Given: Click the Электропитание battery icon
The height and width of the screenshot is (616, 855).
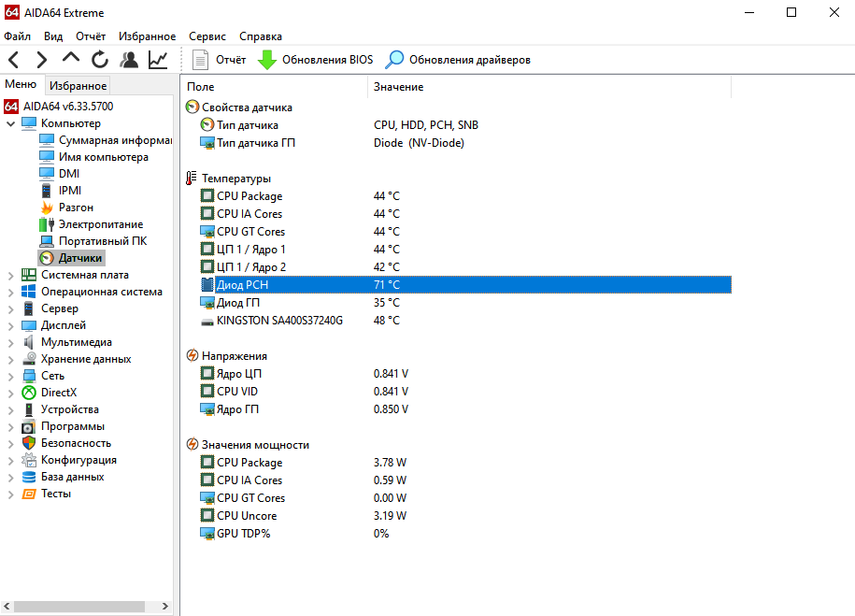Looking at the screenshot, I should point(47,224).
